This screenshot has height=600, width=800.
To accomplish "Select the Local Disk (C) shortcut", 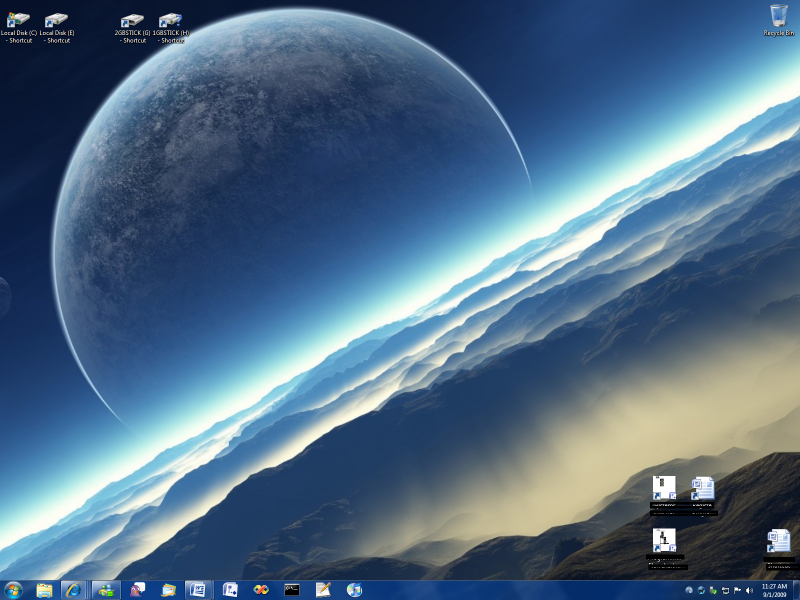I will click(x=18, y=28).
